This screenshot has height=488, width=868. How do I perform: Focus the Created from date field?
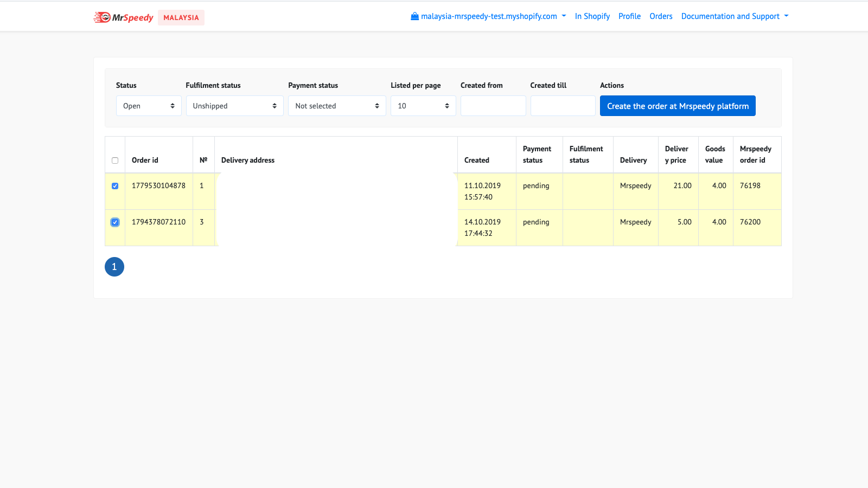tap(493, 106)
